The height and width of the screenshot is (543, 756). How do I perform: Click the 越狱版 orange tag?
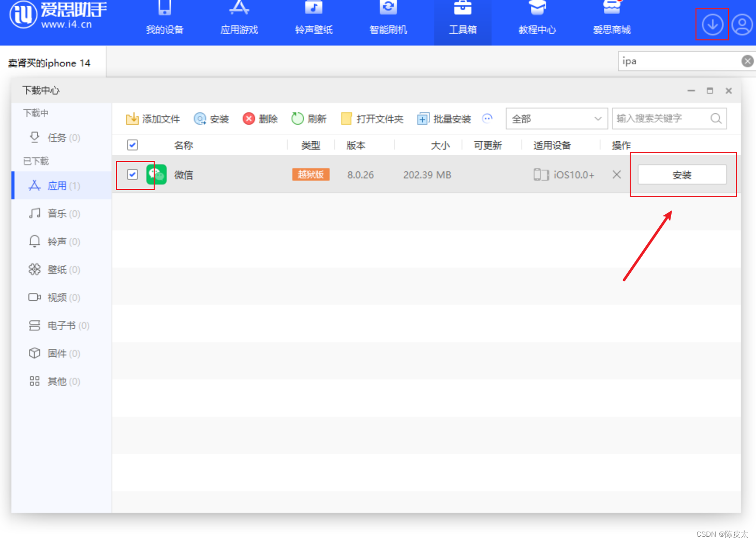(x=311, y=174)
